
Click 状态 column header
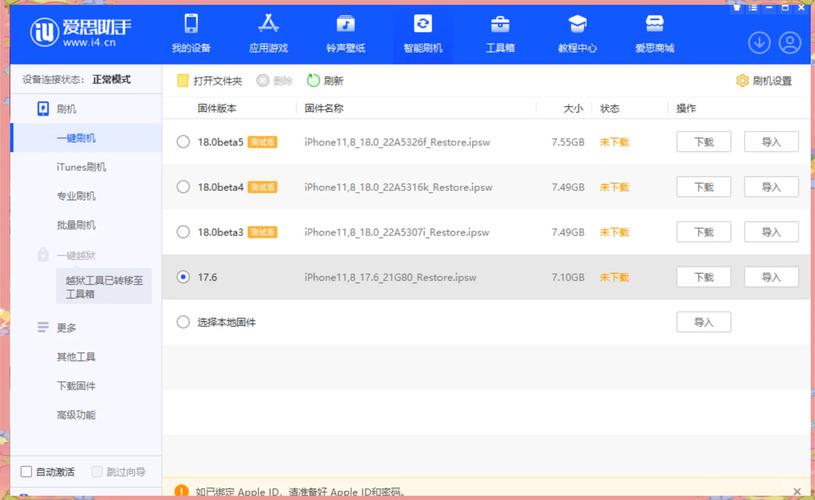[x=610, y=108]
